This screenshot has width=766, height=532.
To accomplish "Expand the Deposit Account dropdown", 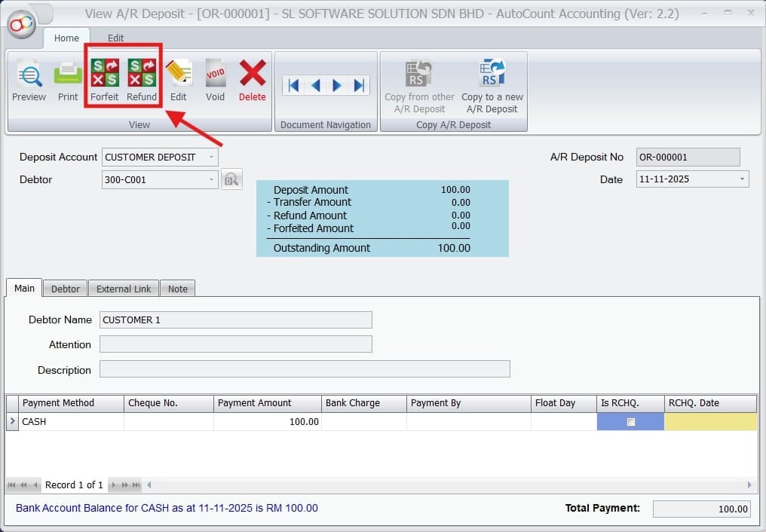I will (211, 157).
